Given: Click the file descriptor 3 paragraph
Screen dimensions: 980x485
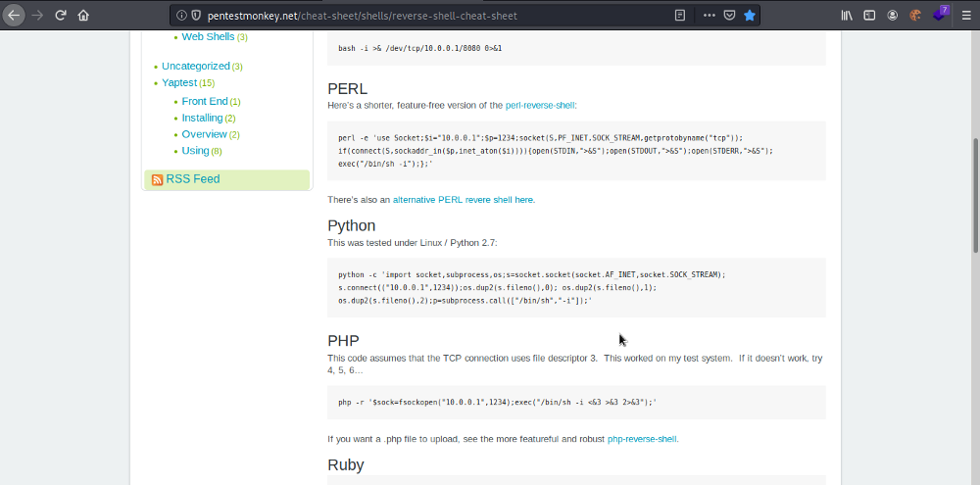Looking at the screenshot, I should [575, 364].
